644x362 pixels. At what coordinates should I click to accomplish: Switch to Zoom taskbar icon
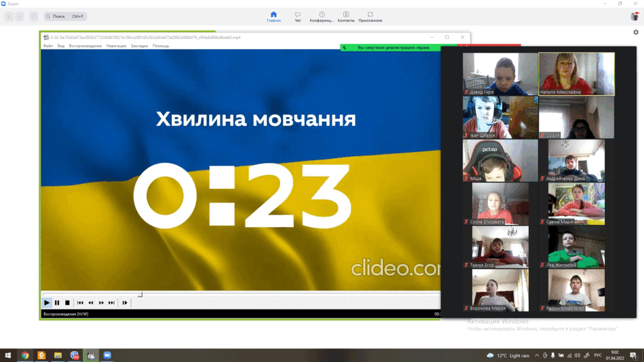pyautogui.click(x=107, y=355)
